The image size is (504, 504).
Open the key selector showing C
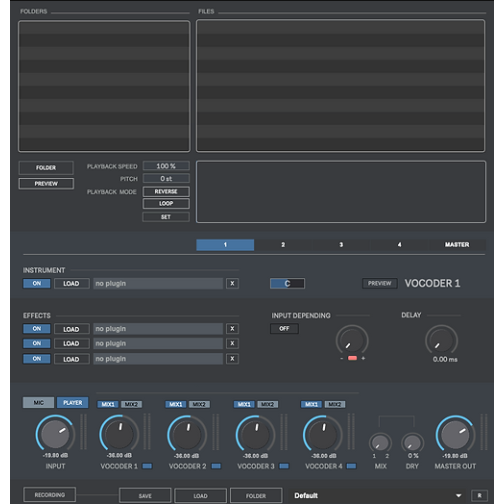coord(287,283)
